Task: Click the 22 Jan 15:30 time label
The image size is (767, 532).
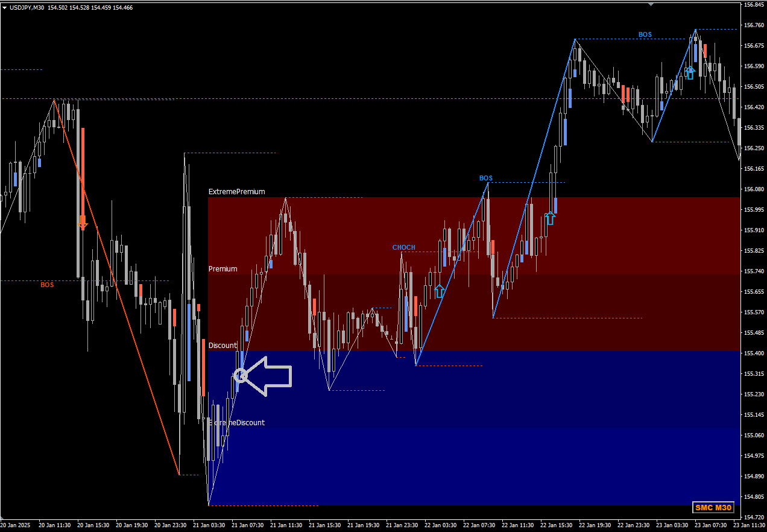Action: coord(557,525)
